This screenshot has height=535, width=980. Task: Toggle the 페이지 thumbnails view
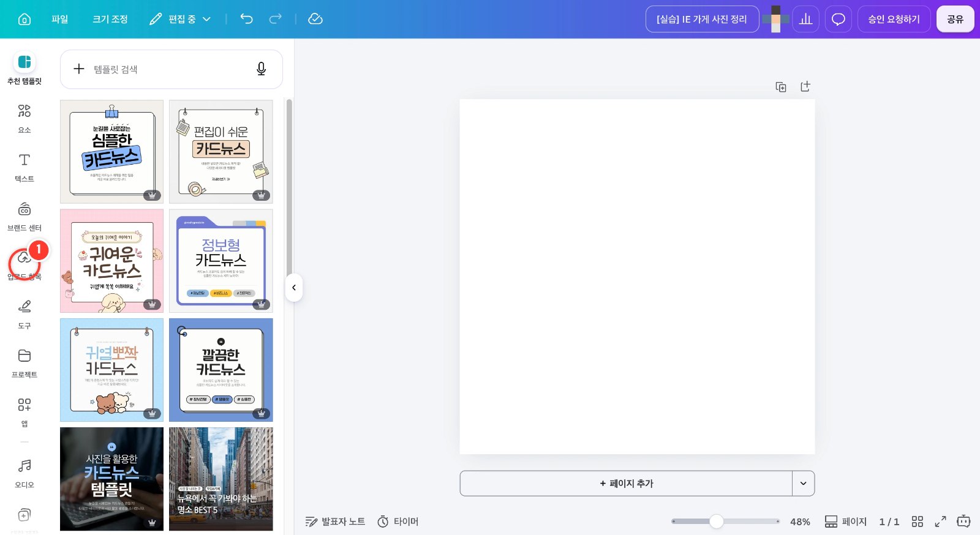(x=846, y=522)
